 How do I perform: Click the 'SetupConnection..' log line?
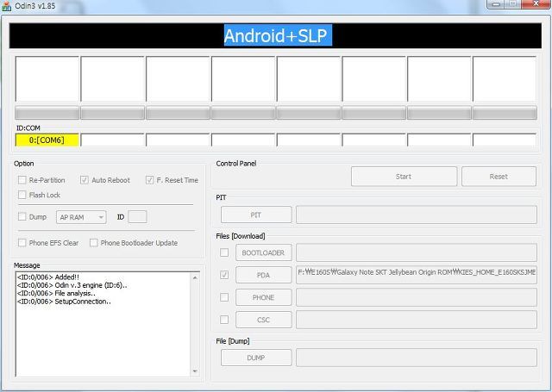tap(64, 302)
